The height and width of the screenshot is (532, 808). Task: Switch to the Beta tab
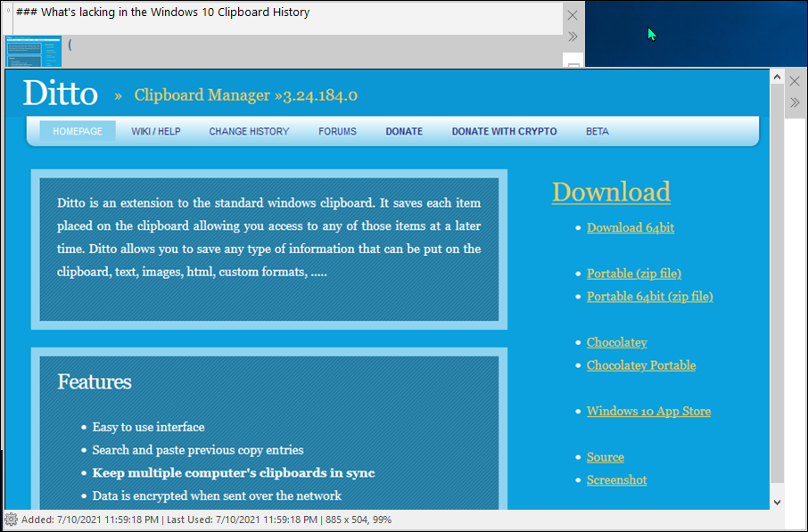[598, 131]
